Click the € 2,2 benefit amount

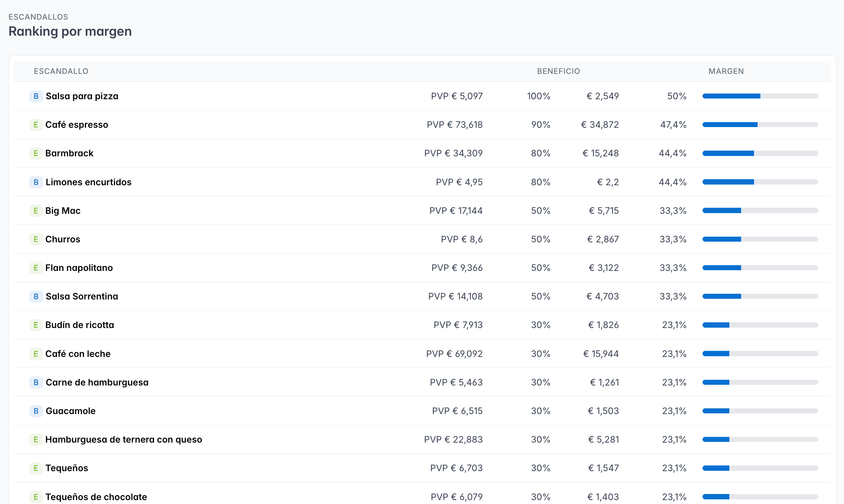point(608,182)
